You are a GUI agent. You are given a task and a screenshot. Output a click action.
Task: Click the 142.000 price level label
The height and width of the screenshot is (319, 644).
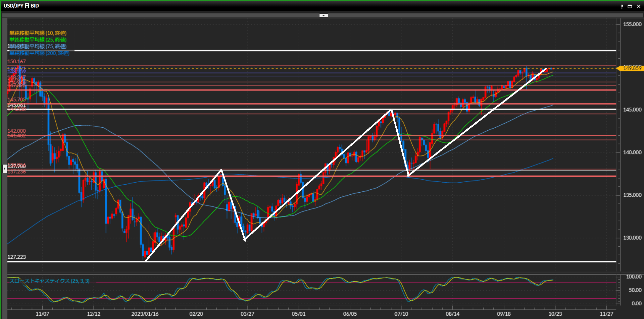pos(16,131)
